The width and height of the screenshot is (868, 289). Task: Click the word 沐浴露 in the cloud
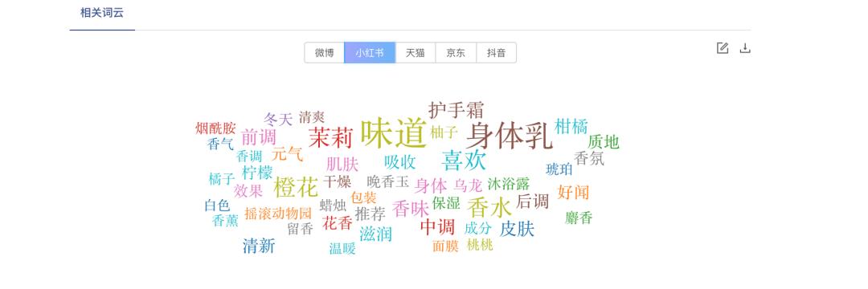(508, 184)
